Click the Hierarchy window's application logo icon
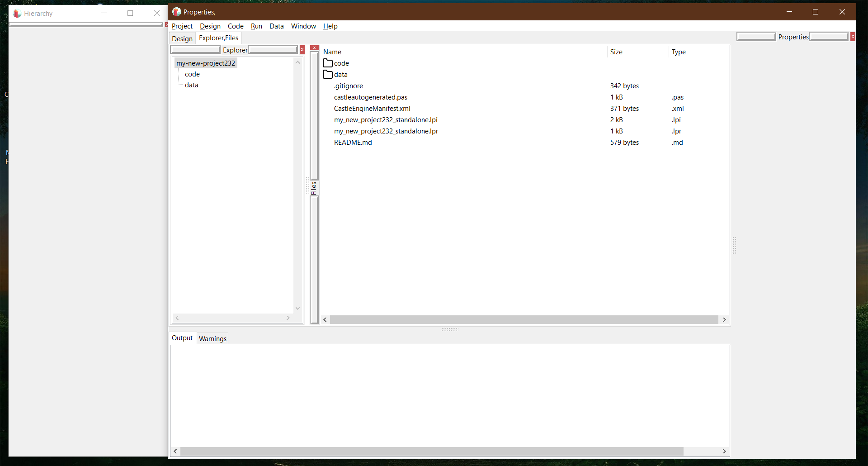 pos(17,13)
